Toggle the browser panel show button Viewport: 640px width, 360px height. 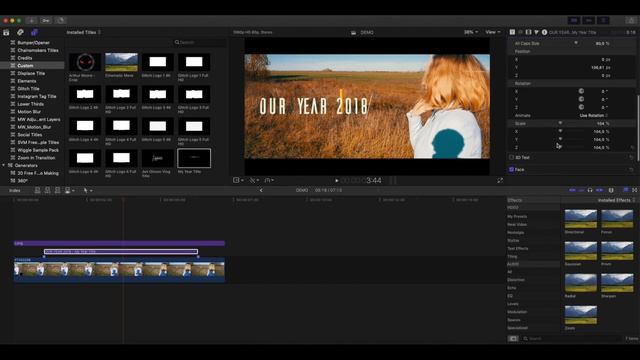[574, 20]
